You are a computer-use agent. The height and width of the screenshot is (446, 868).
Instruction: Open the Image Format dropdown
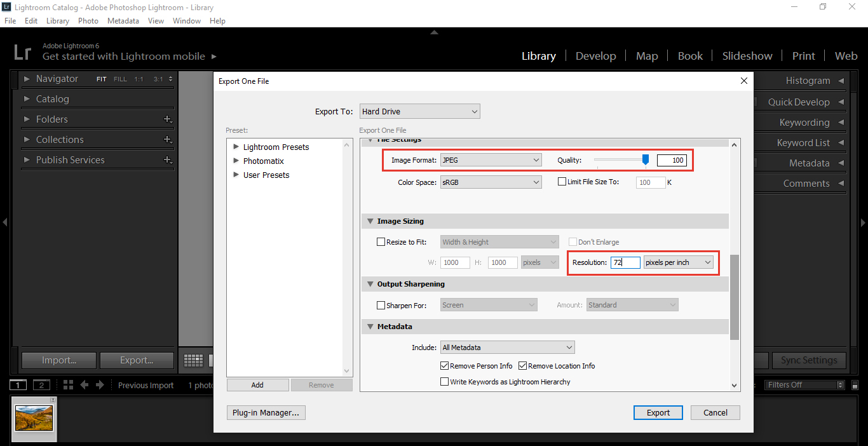pyautogui.click(x=491, y=160)
